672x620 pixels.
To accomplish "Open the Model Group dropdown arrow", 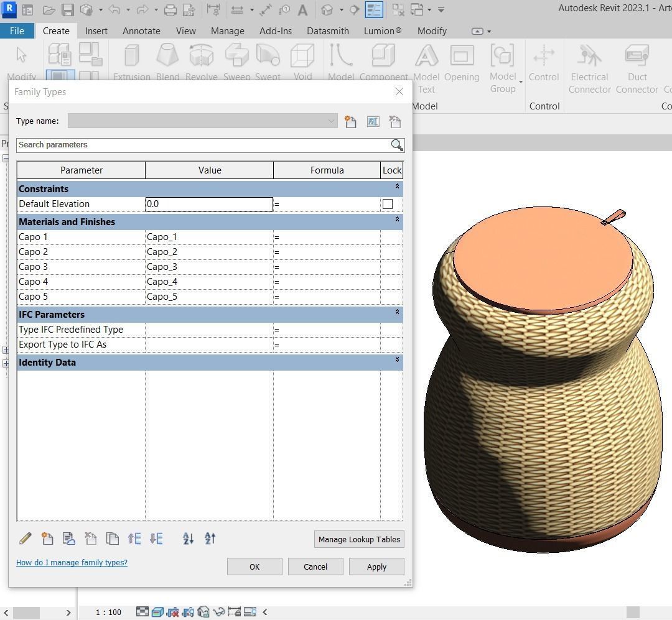I will click(x=521, y=82).
